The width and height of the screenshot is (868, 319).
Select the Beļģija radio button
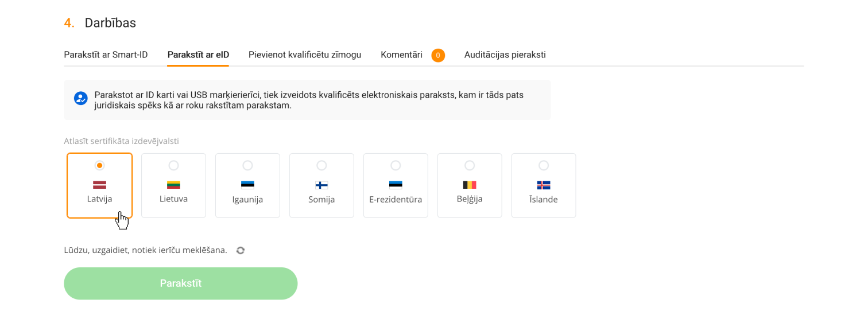[470, 165]
